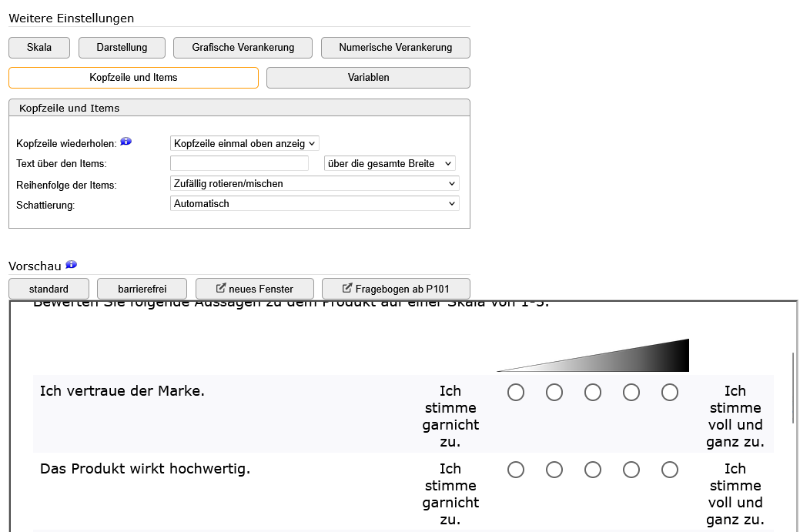Select middle radio for 'Das Produkt wirkt hochwertig'
This screenshot has height=532, width=800.
593,470
